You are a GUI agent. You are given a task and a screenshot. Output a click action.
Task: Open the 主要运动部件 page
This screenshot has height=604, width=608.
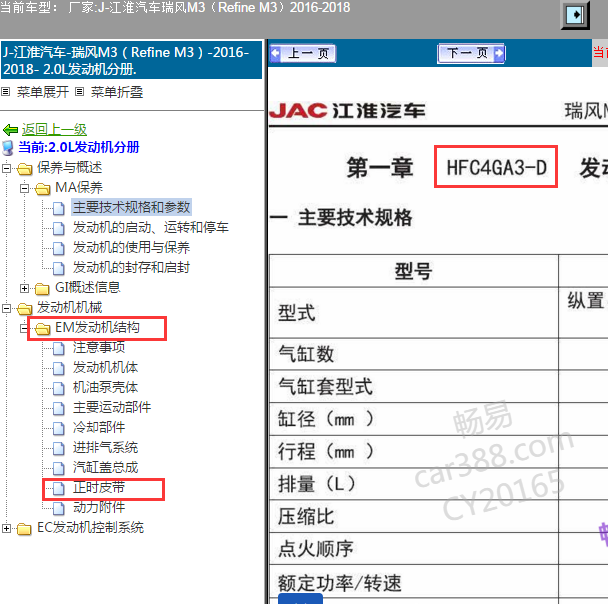(x=112, y=407)
